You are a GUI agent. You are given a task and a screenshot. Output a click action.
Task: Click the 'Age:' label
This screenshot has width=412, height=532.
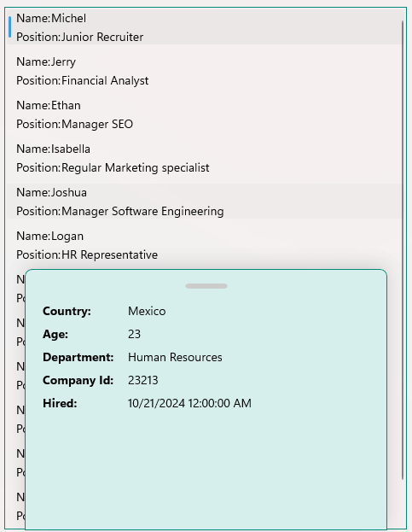point(55,334)
